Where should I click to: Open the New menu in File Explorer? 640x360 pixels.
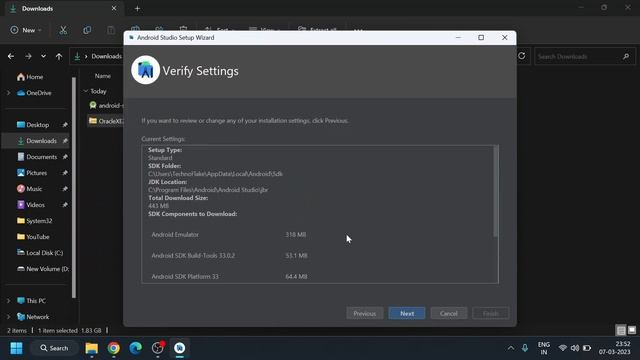click(26, 30)
